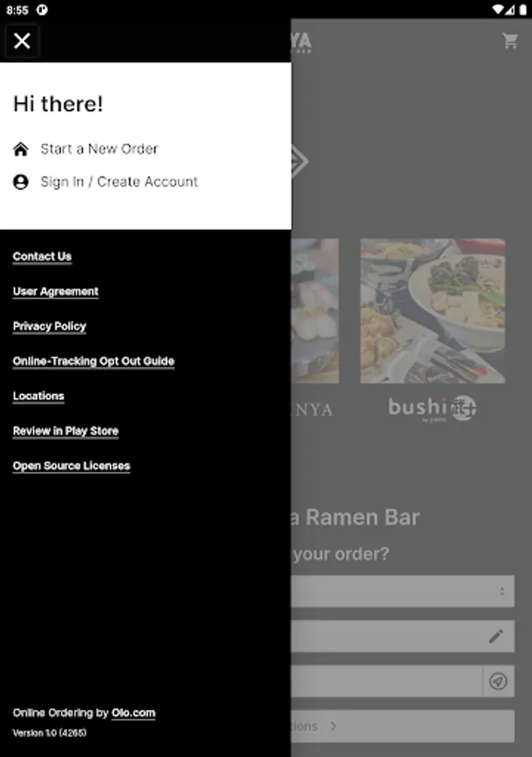This screenshot has height=757, width=532.
Task: Tap the home icon beside Start a New Order
Action: tap(21, 149)
